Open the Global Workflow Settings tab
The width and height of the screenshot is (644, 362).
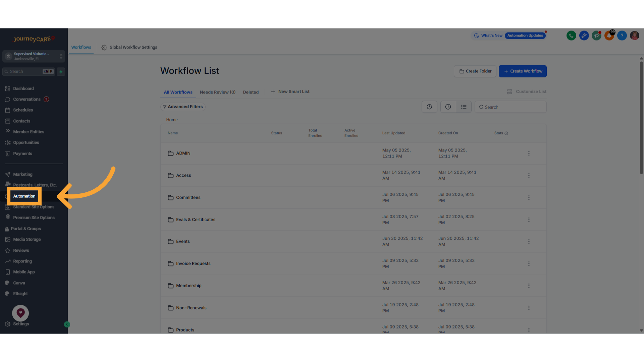[129, 47]
